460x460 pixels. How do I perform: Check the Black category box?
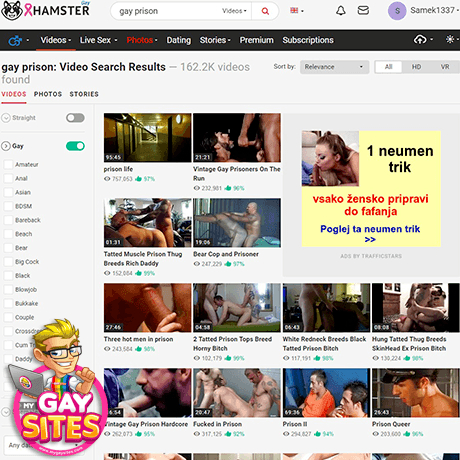click(8, 276)
